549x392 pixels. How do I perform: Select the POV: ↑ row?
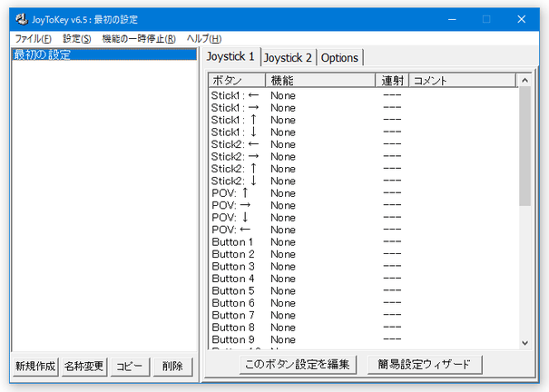tap(364, 193)
